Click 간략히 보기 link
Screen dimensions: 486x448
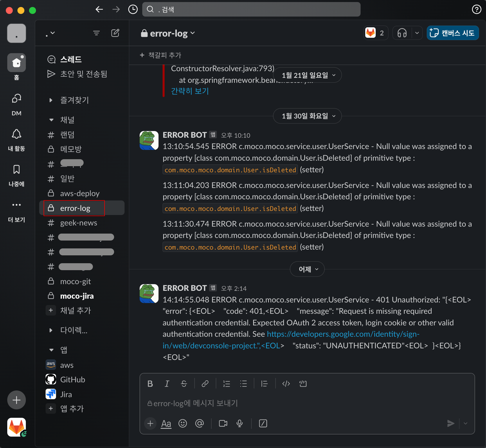[190, 91]
